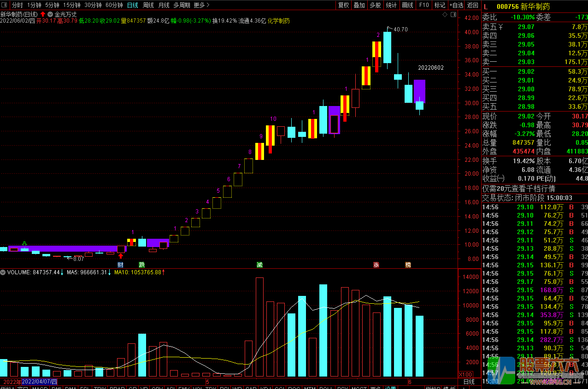
Task: Click the 2022年 year label on time axis
Action: pos(12,382)
